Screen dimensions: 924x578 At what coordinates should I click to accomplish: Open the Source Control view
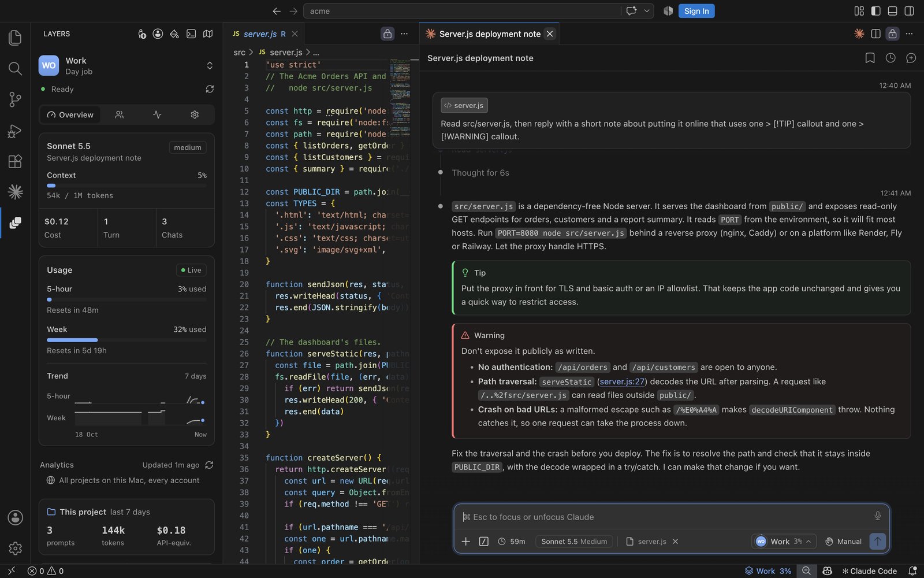click(x=15, y=99)
